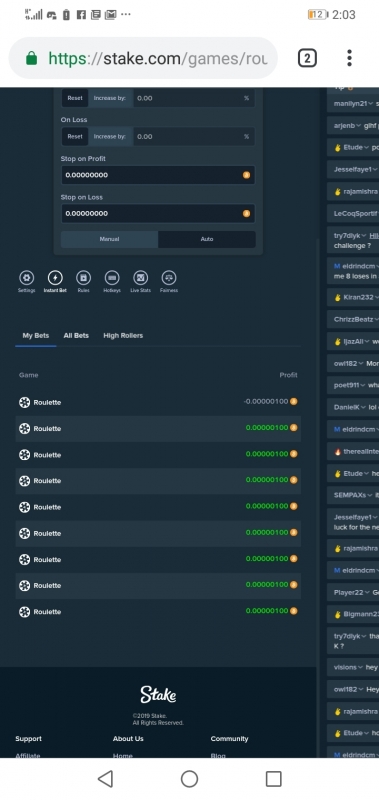Viewport: 379px width, 800px height.
Task: Click the -0.00000100 profit value
Action: (266, 402)
